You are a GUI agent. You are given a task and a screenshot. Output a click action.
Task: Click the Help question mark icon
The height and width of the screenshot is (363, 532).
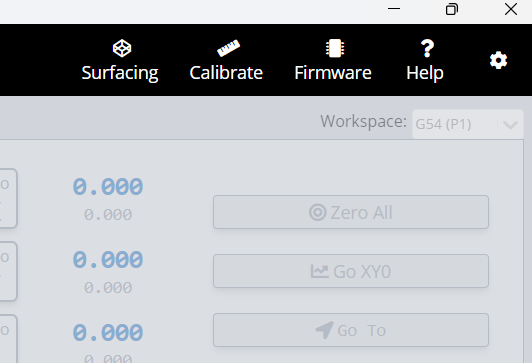[427, 48]
